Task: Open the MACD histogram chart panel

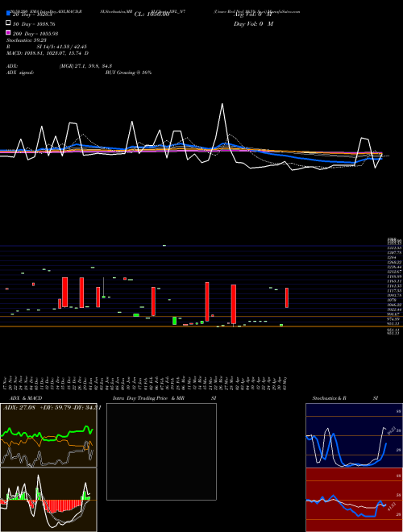Action: [48, 500]
